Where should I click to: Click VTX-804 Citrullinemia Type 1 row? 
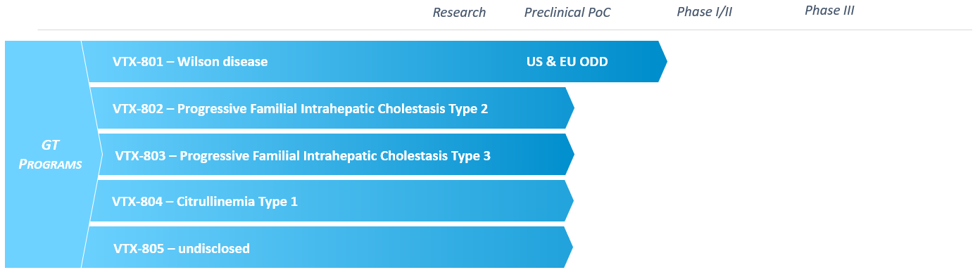[x=332, y=201]
